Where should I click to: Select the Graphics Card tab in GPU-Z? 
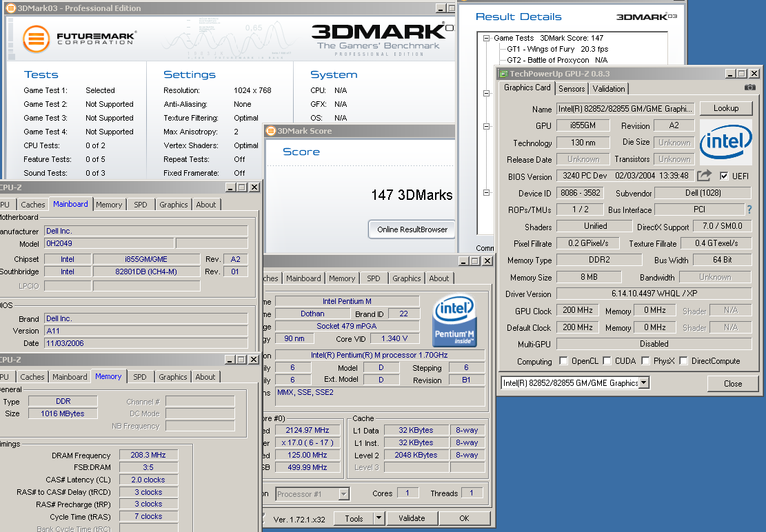pos(527,88)
